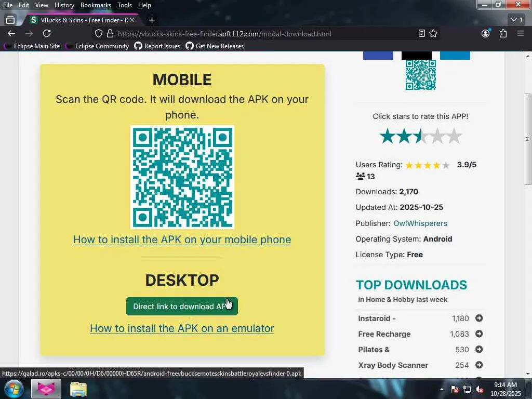Image resolution: width=532 pixels, height=399 pixels.
Task: Open the Bookmarks menu
Action: pyautogui.click(x=96, y=5)
